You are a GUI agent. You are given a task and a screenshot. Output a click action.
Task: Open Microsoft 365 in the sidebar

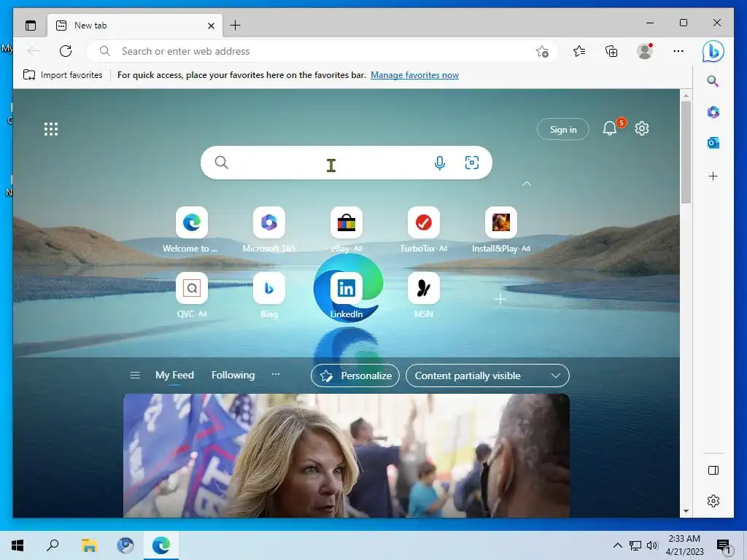[713, 112]
